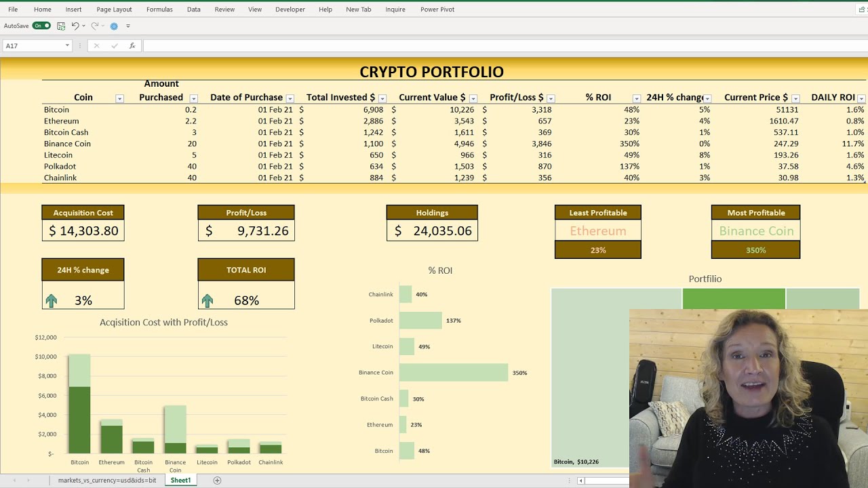Image resolution: width=868 pixels, height=488 pixels.
Task: Open the Undo history dropdown arrow
Action: [x=83, y=26]
